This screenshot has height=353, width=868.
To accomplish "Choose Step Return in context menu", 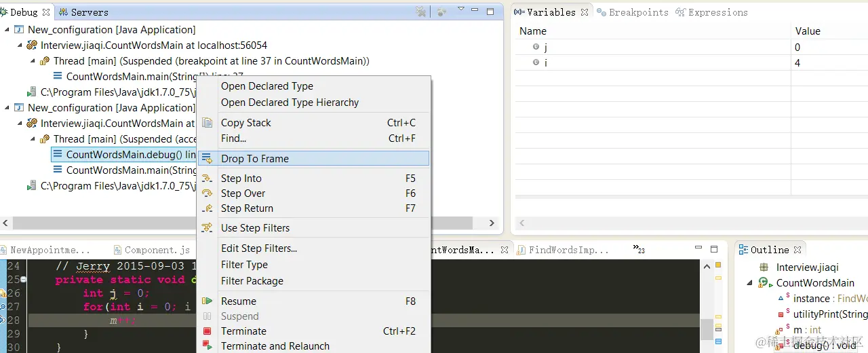I will 313,208.
